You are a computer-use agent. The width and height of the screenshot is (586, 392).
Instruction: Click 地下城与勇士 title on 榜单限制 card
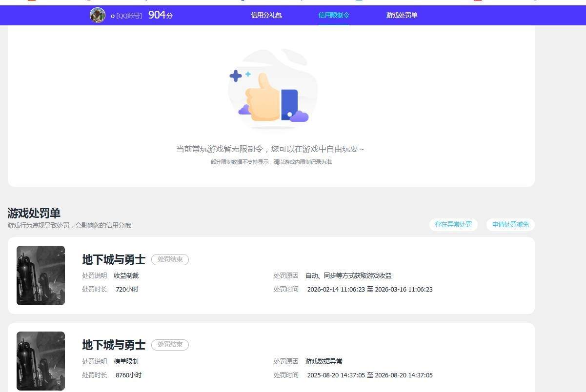114,345
